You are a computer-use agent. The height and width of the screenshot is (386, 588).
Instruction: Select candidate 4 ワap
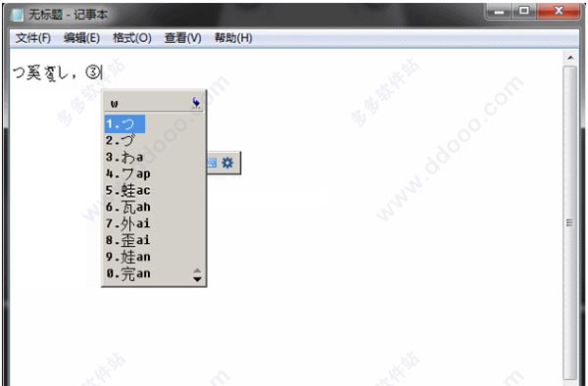point(127,173)
